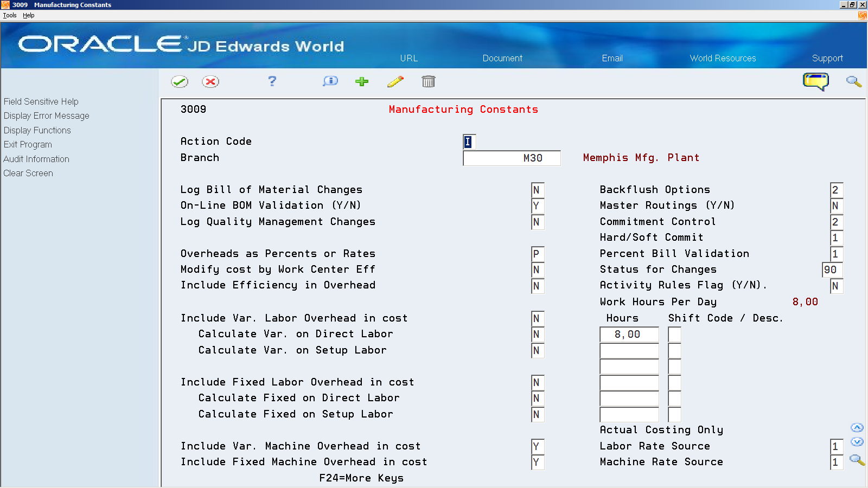Click the pencil Change icon
The height and width of the screenshot is (488, 868).
(395, 81)
